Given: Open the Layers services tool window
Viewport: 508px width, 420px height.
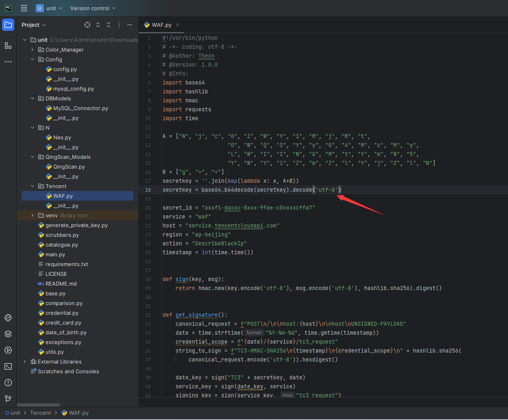Looking at the screenshot, I should [x=8, y=334].
